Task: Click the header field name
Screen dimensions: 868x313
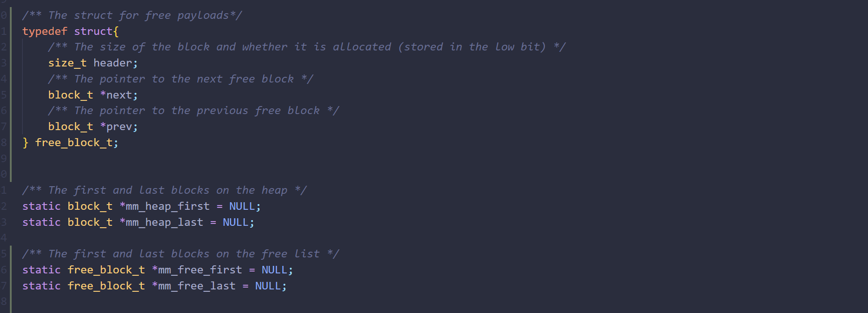Action: 113,63
